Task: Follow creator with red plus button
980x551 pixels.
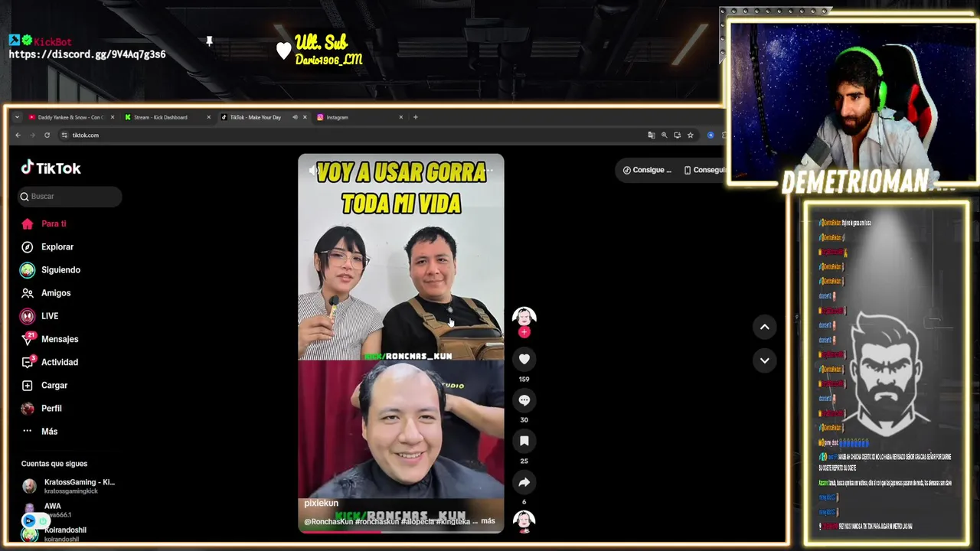Action: [x=524, y=332]
